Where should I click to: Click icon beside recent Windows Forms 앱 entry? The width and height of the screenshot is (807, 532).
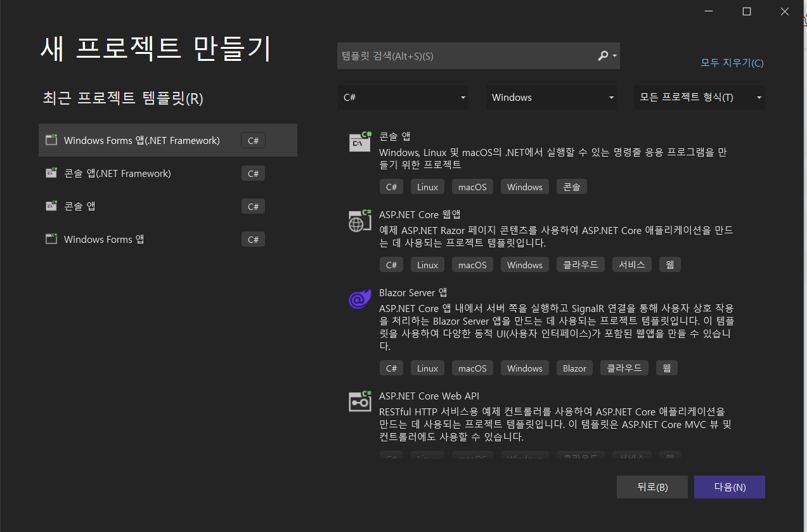tap(51, 239)
